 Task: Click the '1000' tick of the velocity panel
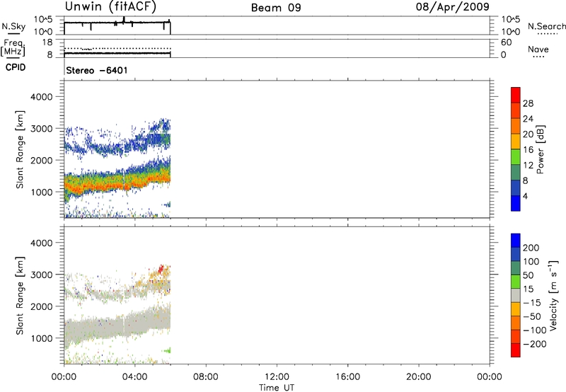pyautogui.click(x=42, y=338)
